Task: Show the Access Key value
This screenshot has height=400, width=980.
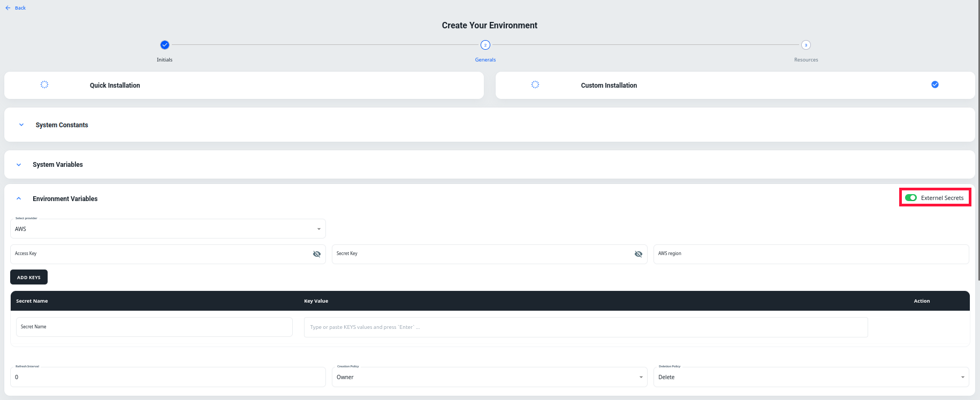Action: coord(317,254)
